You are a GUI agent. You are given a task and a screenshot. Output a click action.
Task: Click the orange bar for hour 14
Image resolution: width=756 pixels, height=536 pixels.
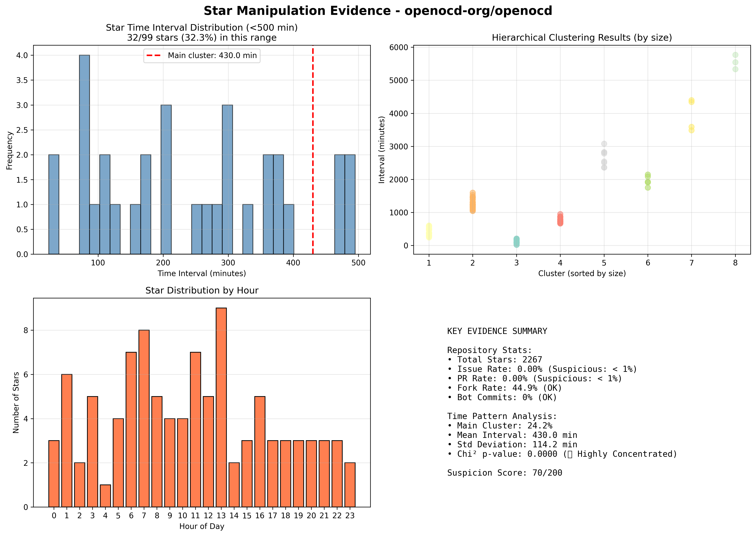tap(234, 485)
